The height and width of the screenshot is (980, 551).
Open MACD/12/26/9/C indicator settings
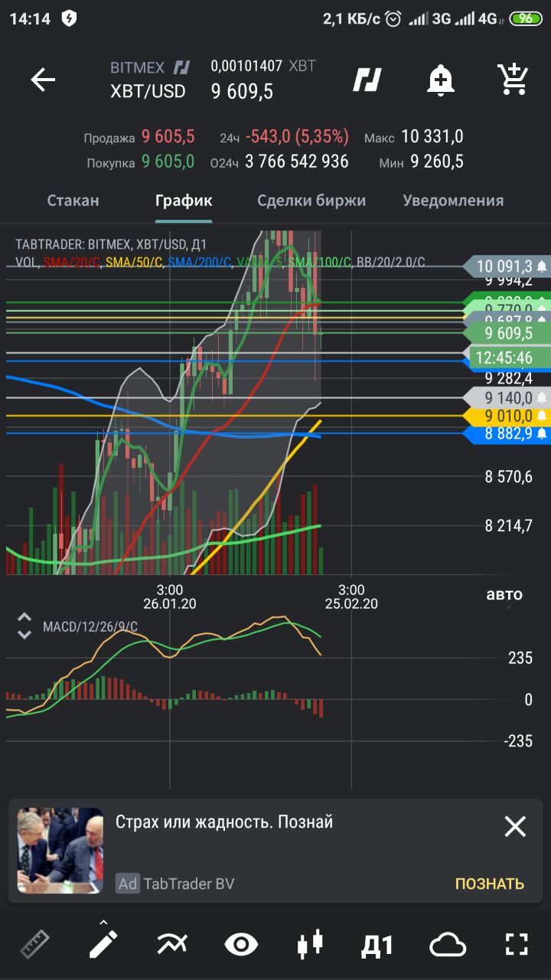click(x=90, y=627)
